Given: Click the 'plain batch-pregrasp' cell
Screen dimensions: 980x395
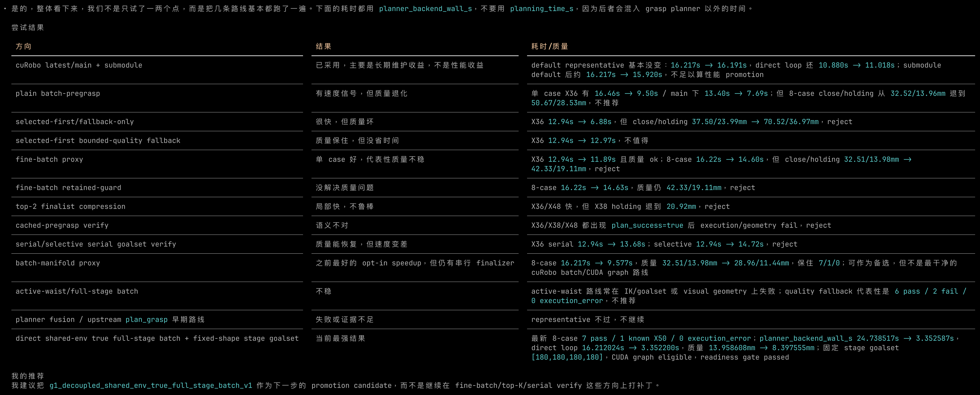Looking at the screenshot, I should click(x=58, y=94).
